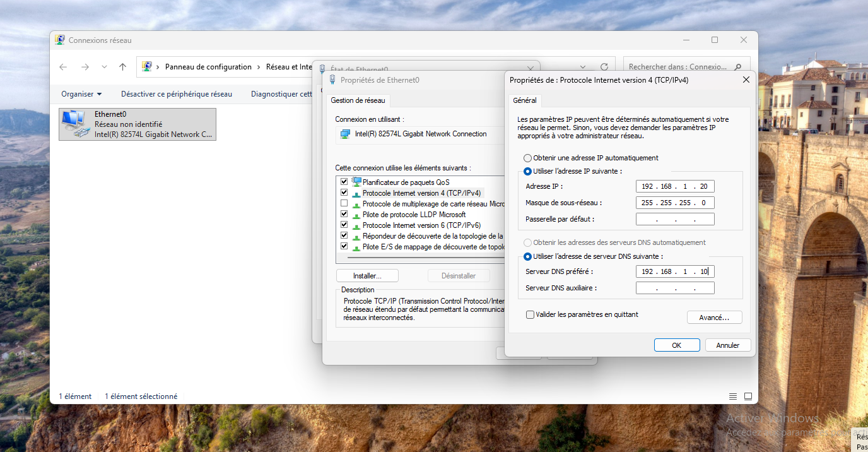
Task: Uncheck Répondeur de découverte de la topologie
Action: coord(344,235)
